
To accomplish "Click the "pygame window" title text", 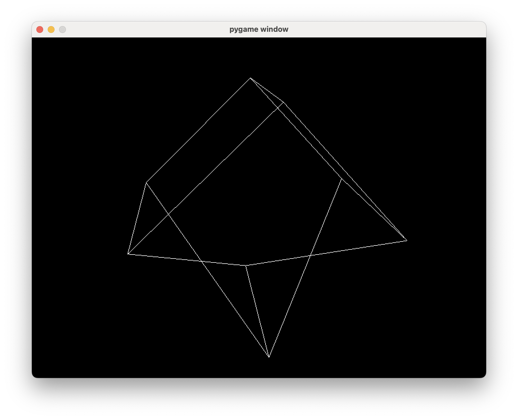I will (x=259, y=30).
